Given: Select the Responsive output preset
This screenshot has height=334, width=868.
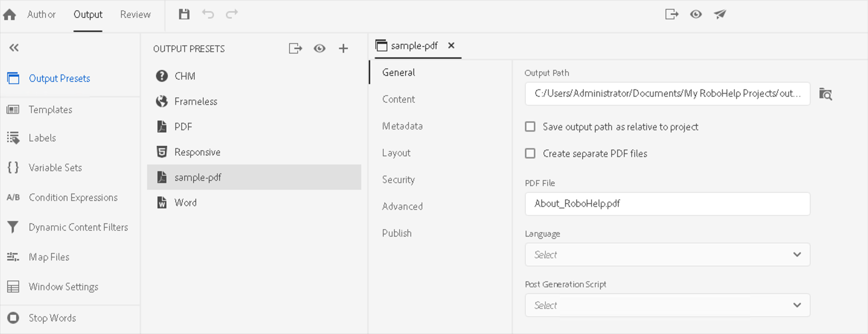Looking at the screenshot, I should click(x=197, y=152).
